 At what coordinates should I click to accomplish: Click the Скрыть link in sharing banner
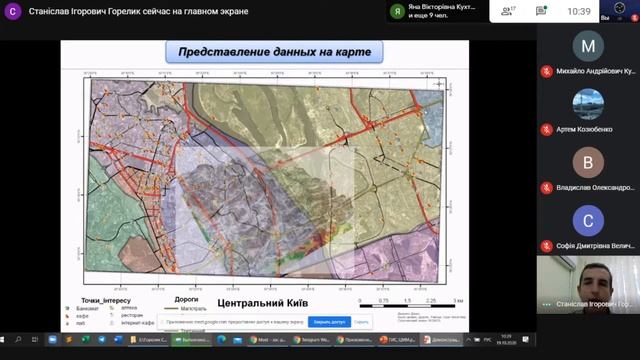(361, 322)
